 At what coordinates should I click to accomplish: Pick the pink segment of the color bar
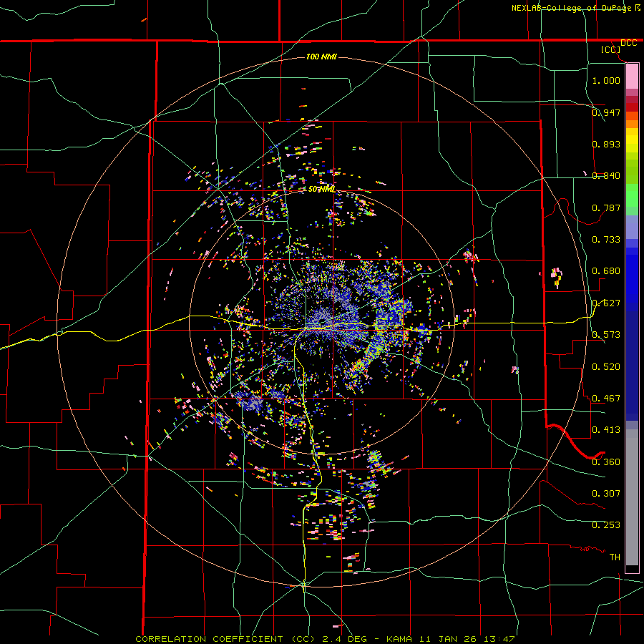pos(632,76)
